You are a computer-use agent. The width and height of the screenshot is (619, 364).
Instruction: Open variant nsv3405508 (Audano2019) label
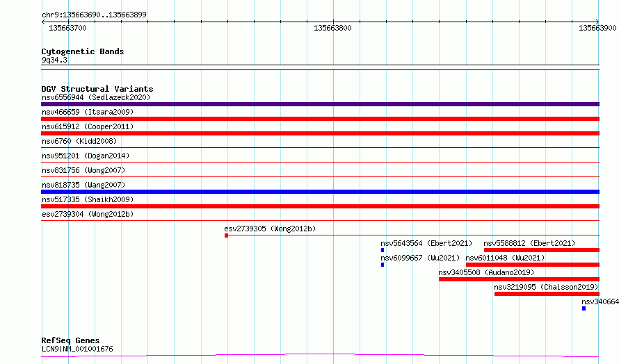pyautogui.click(x=486, y=272)
